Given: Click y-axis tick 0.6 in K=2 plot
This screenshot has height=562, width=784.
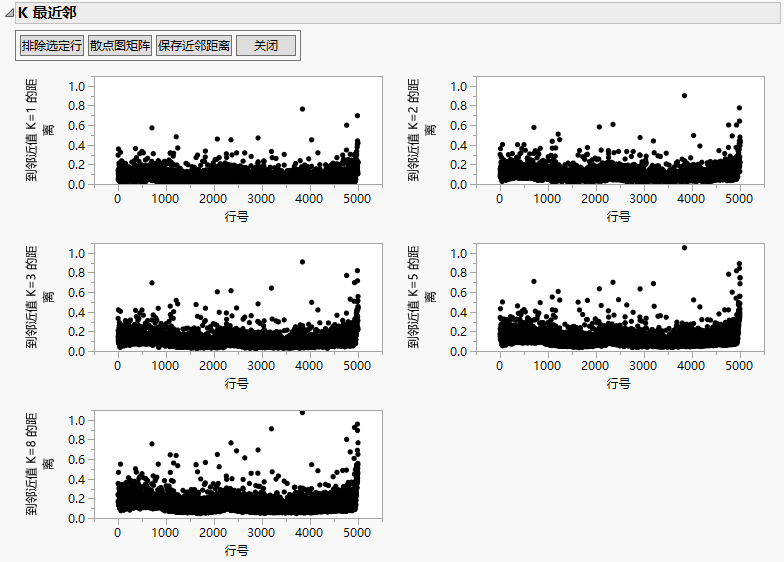Looking at the screenshot, I should [458, 126].
